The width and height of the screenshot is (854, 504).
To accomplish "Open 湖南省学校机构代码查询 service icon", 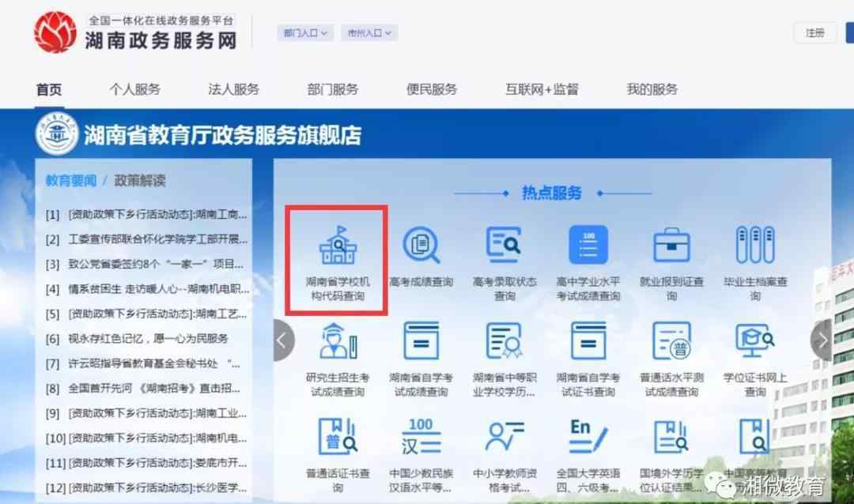I will (338, 246).
